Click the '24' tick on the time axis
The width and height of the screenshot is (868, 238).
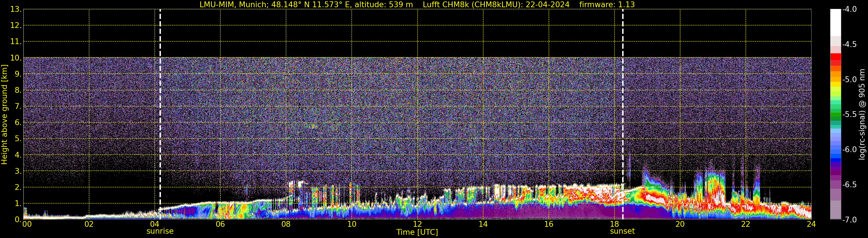(x=811, y=224)
